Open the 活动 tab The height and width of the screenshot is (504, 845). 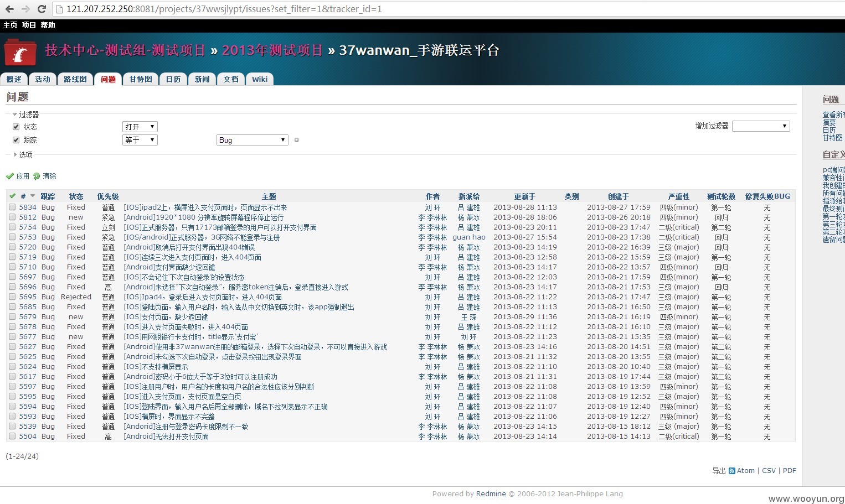pyautogui.click(x=43, y=79)
